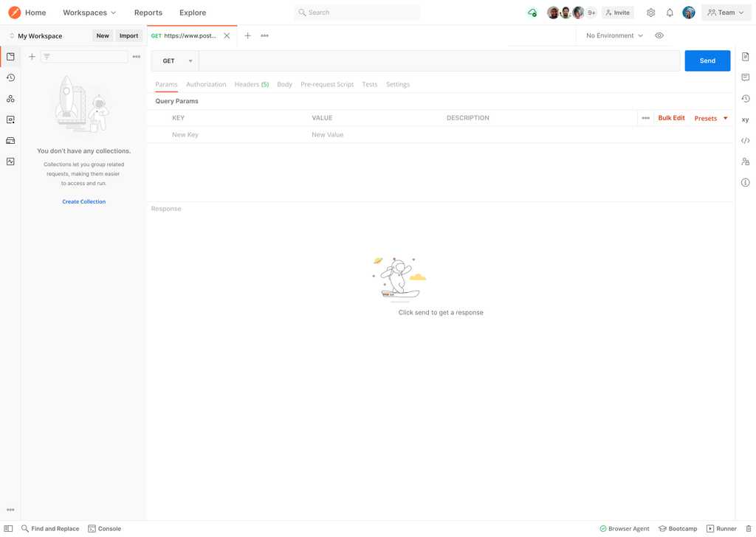Screen dimensions: 756x537
Task: Open the variables xy icon in right sidebar
Action: click(x=746, y=119)
